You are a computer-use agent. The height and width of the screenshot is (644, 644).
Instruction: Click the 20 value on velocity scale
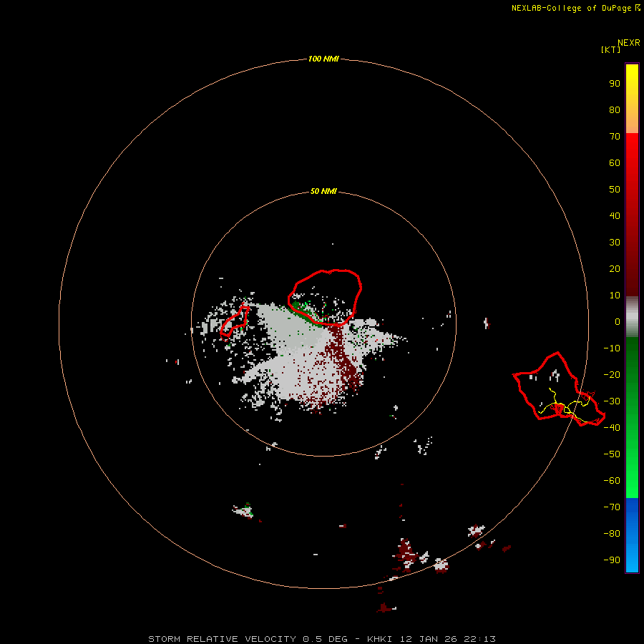[615, 268]
